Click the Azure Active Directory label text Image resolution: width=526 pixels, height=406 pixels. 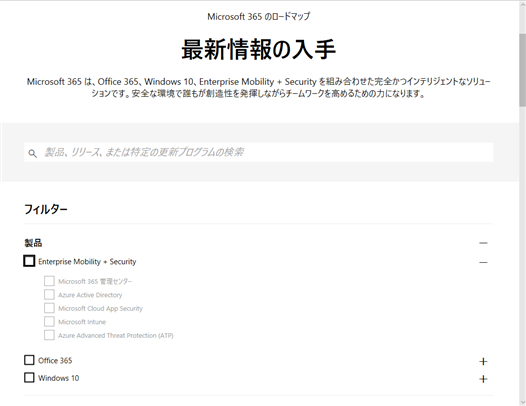pos(90,295)
